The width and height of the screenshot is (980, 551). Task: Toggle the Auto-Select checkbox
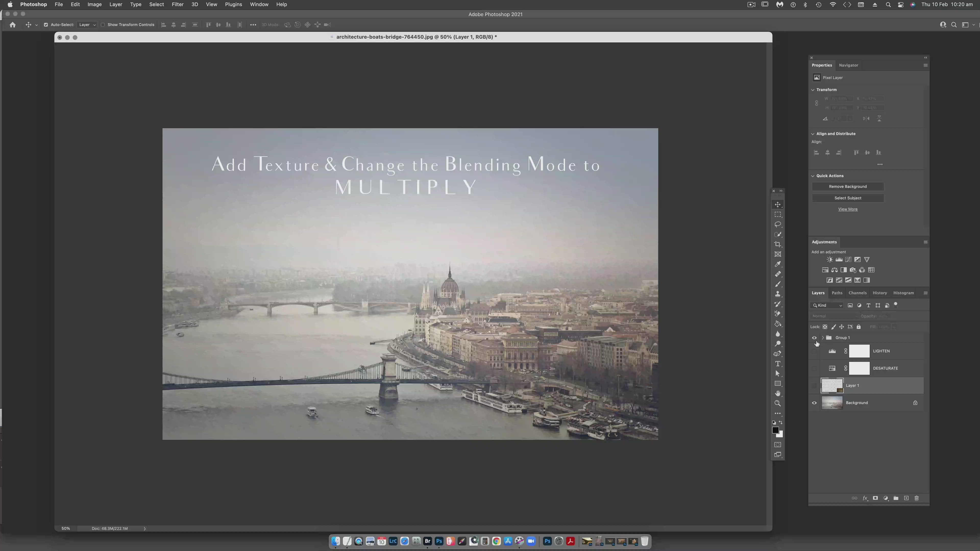tap(46, 25)
